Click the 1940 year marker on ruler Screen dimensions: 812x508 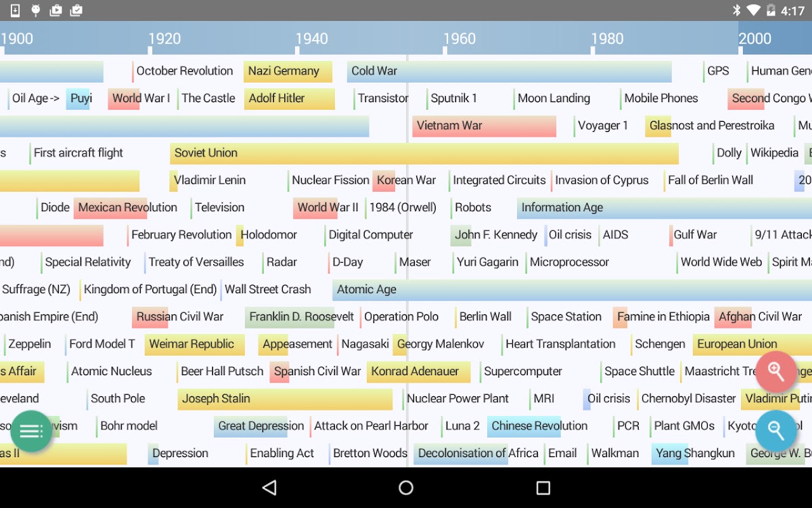[311, 39]
